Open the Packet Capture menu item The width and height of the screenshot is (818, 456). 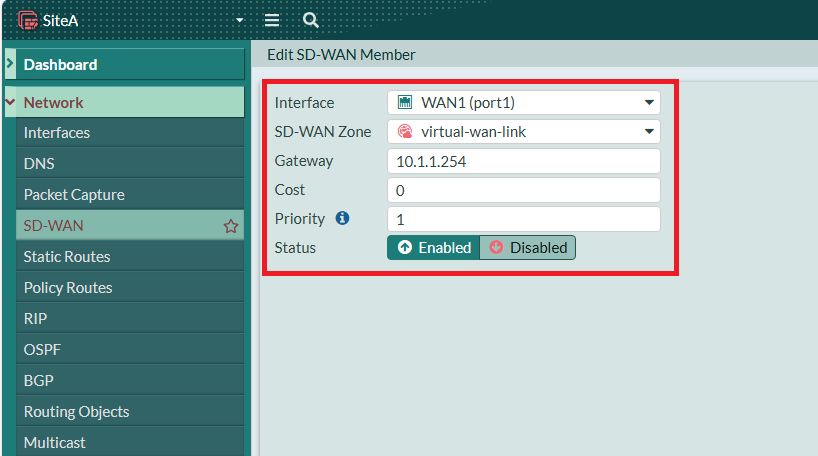coord(130,195)
